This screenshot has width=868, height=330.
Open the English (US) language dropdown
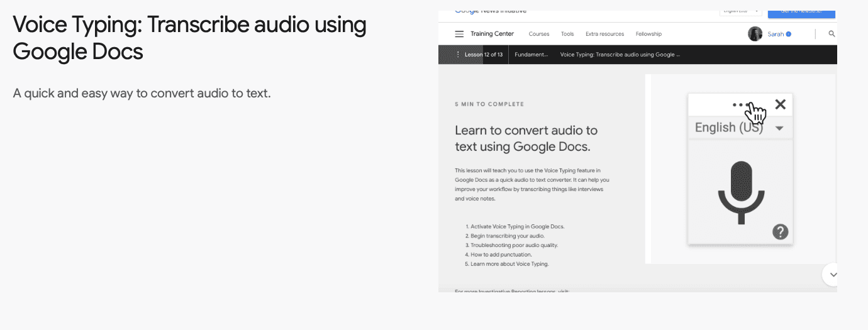click(740, 128)
